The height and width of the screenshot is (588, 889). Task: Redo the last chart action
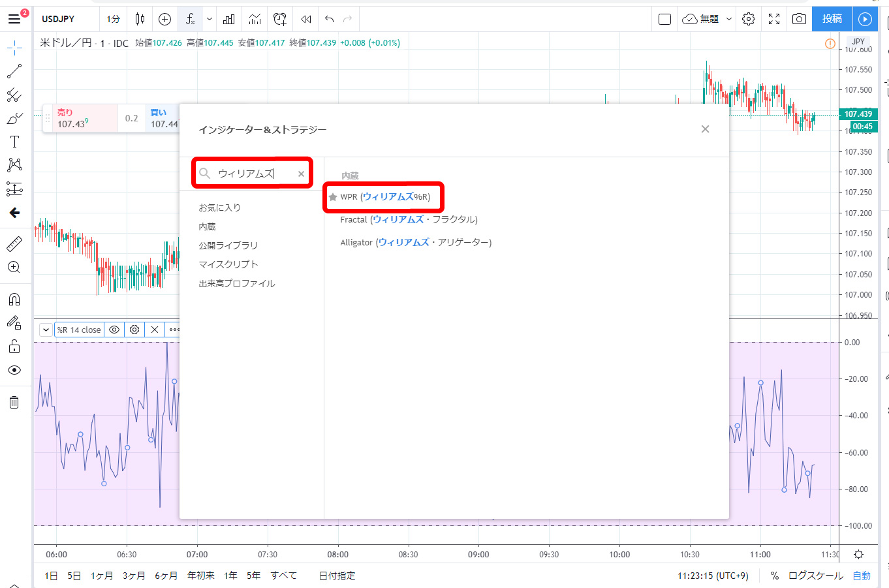(x=348, y=19)
